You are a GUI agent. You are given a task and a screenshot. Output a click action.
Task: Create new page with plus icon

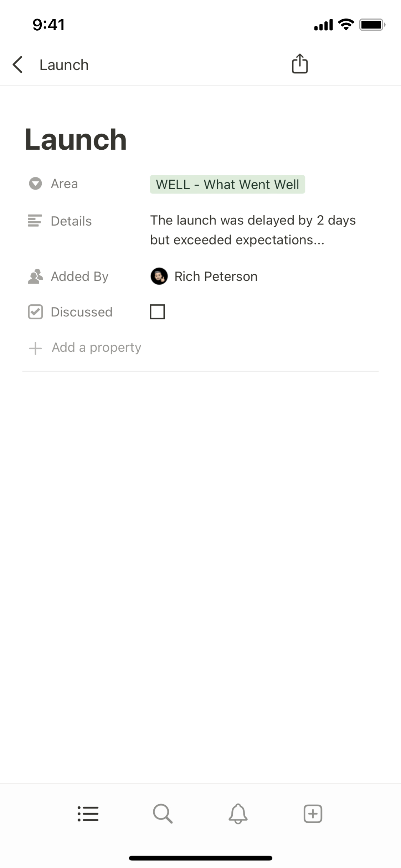click(x=313, y=813)
